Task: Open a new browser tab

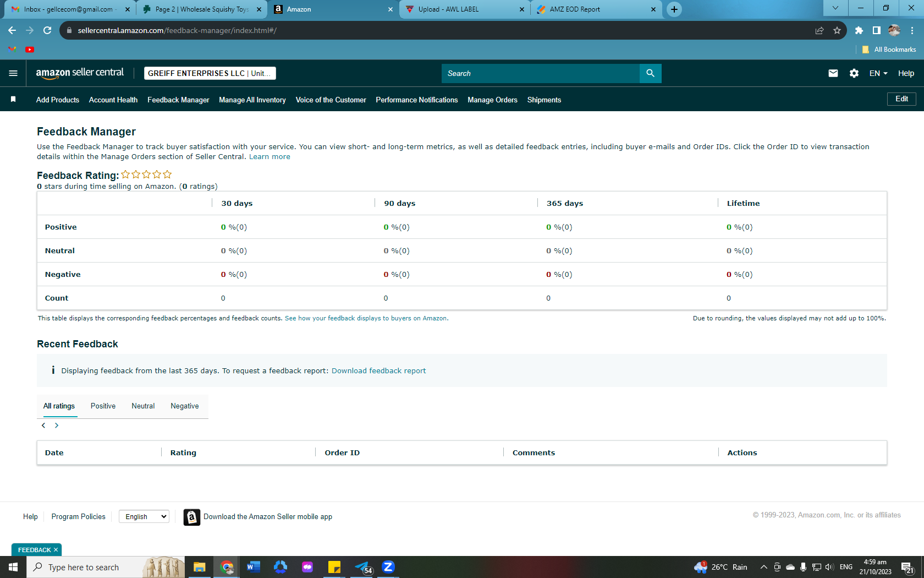Action: pos(674,9)
